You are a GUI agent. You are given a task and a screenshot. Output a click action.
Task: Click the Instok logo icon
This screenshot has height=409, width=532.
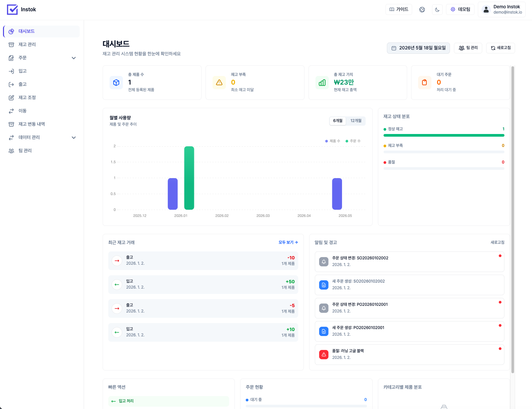tap(12, 9)
